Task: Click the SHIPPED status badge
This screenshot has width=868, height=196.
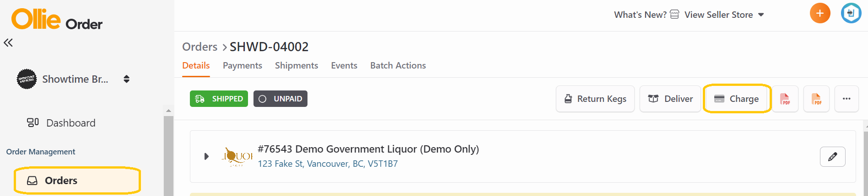Action: tap(219, 99)
